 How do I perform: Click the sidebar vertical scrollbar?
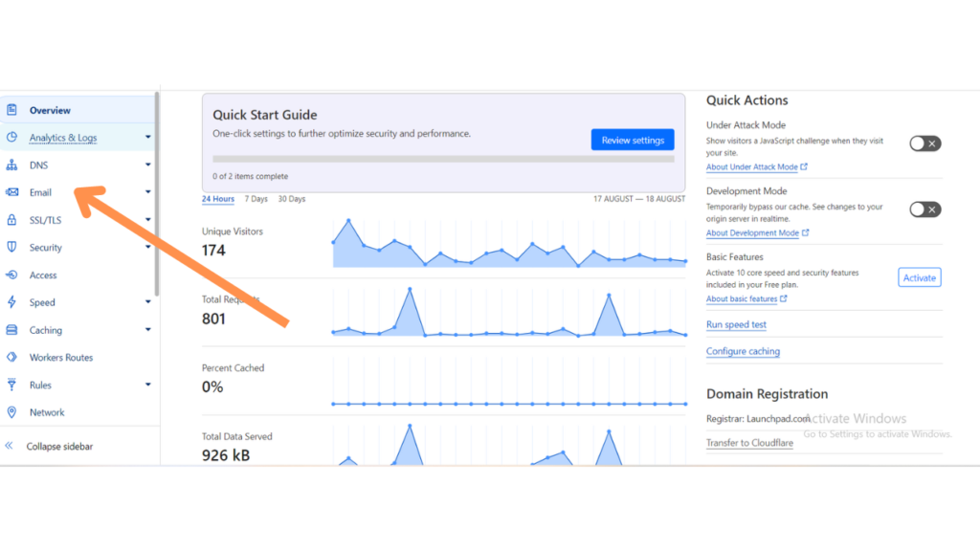click(x=157, y=194)
